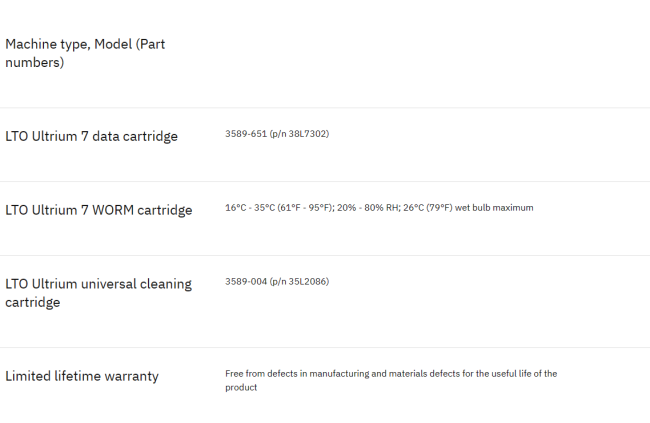Viewport: 650px width, 423px height.
Task: Click the Machine type, Model heading text
Action: pos(85,53)
